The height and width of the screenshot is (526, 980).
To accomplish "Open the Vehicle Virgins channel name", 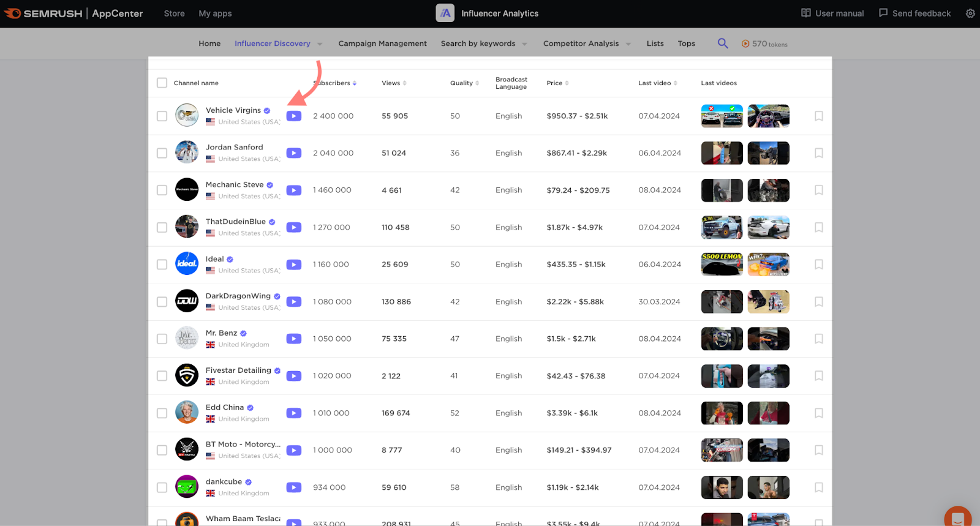I will 233,110.
